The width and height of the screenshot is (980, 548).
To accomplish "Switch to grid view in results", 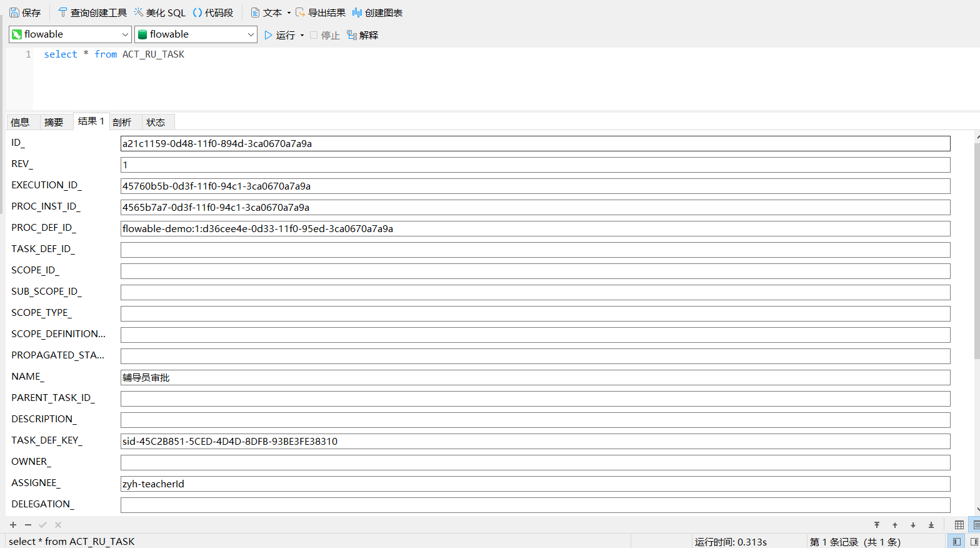I will click(x=959, y=525).
